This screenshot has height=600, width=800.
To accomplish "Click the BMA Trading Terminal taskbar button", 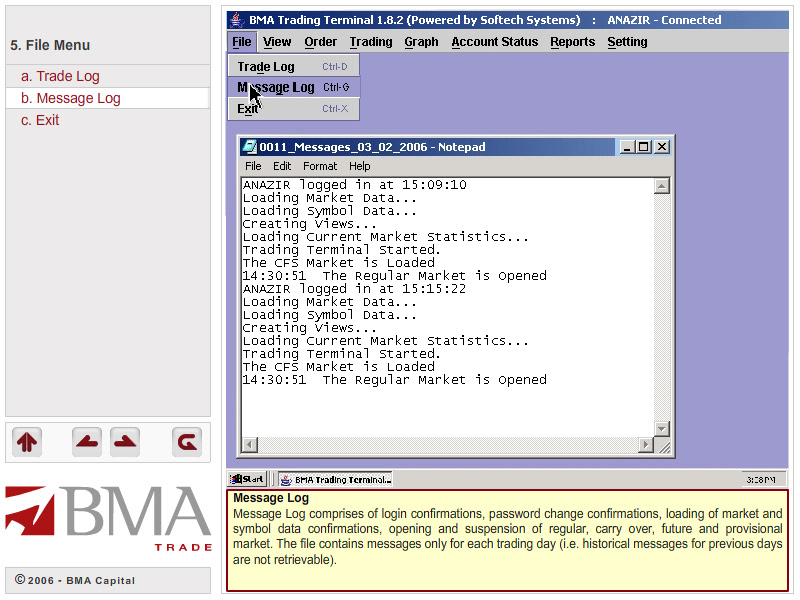I will tap(335, 479).
